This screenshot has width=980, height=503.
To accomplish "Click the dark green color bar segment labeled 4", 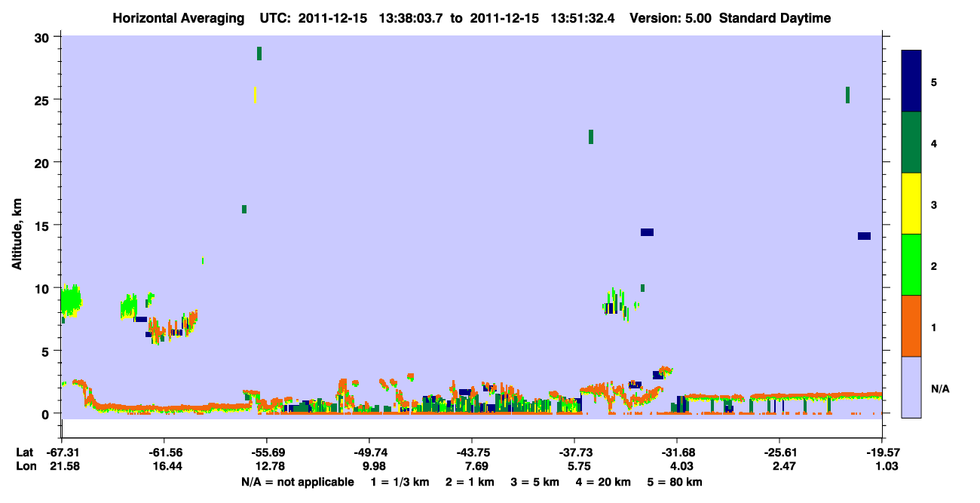I will click(911, 143).
